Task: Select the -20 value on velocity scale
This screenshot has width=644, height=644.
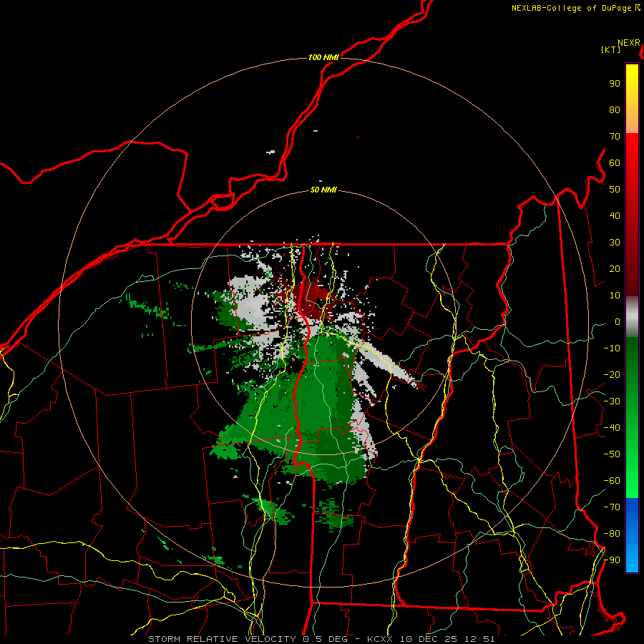Action: click(612, 375)
